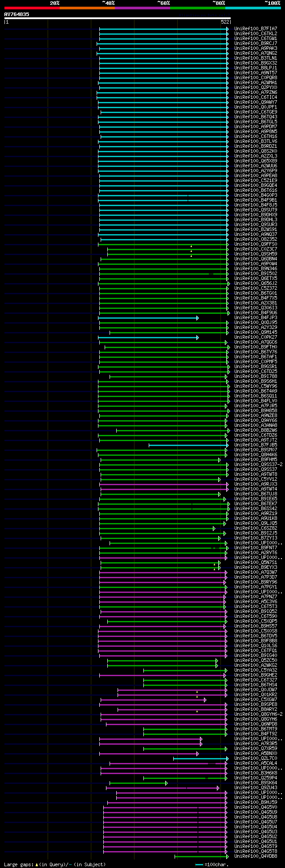Image resolution: width=285 pixels, height=868 pixels.
Task: Click the cyan alignment bar for UniRef100_B7FJB5
Action: 188,445
